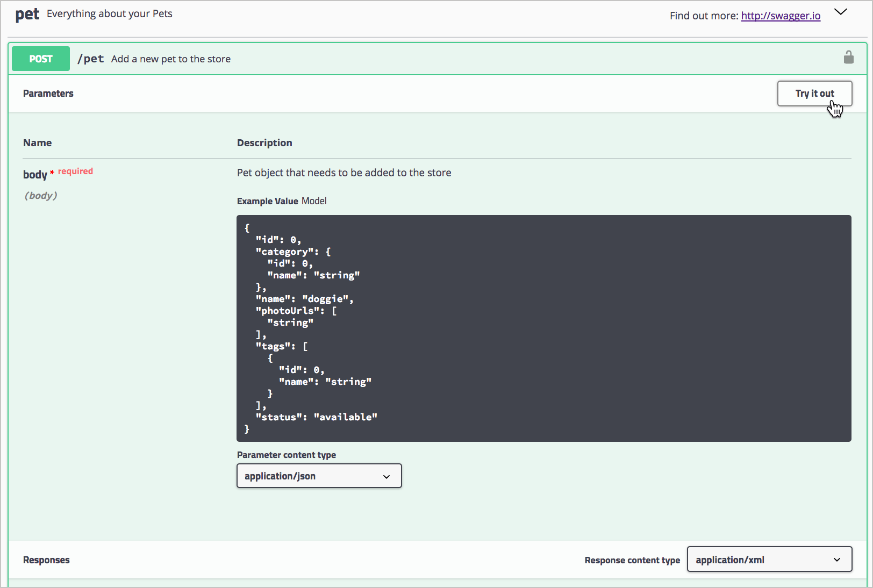
Task: Click the Name column header
Action: pyautogui.click(x=38, y=143)
